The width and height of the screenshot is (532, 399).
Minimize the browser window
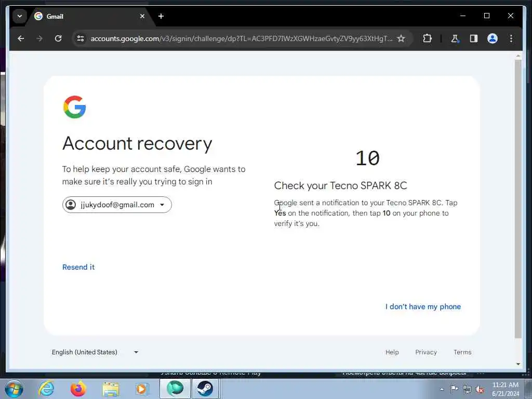coord(463,16)
